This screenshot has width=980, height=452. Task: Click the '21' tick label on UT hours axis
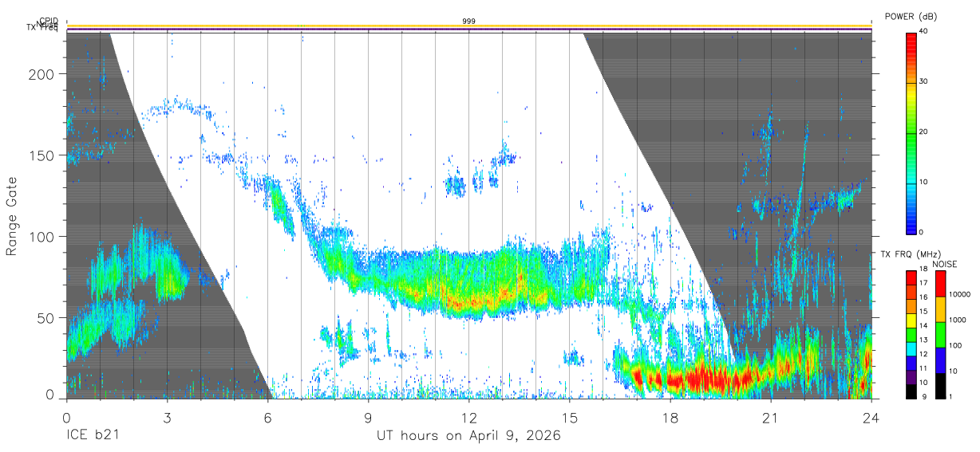coord(771,418)
